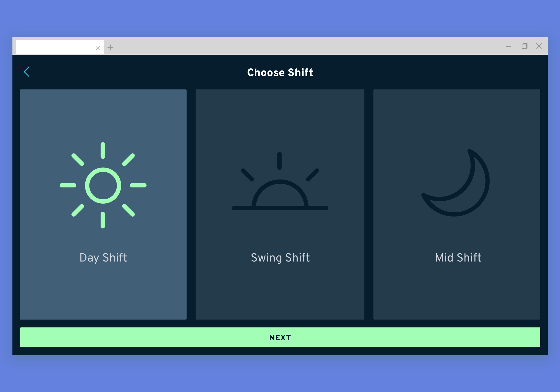The width and height of the screenshot is (560, 392).
Task: Click the Choose Shift heading
Action: click(x=280, y=72)
